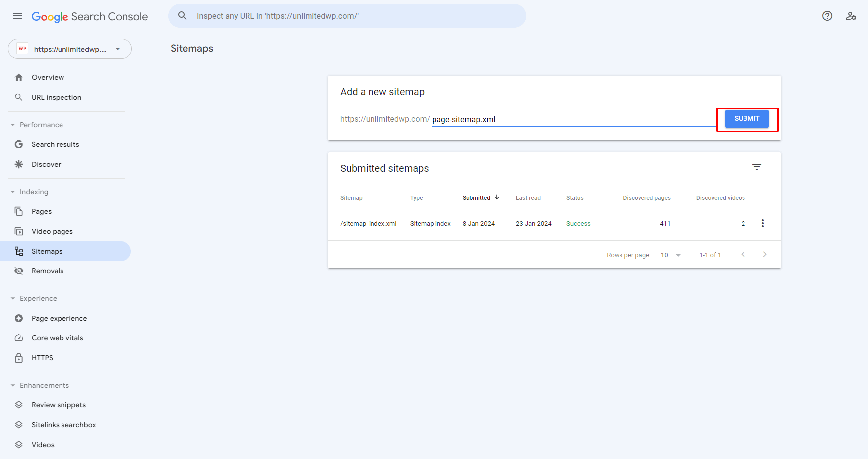
Task: Open user and permissions settings icon
Action: point(851,16)
